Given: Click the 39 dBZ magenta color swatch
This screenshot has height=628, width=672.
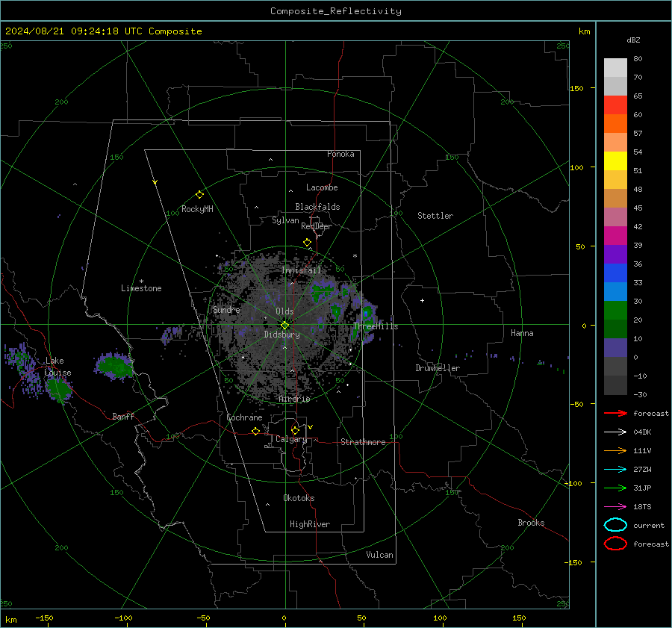Looking at the screenshot, I should point(615,235).
